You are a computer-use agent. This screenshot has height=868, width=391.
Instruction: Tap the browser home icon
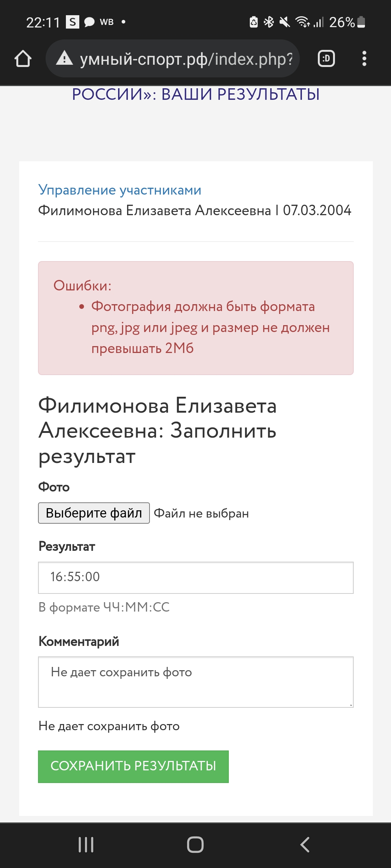23,59
